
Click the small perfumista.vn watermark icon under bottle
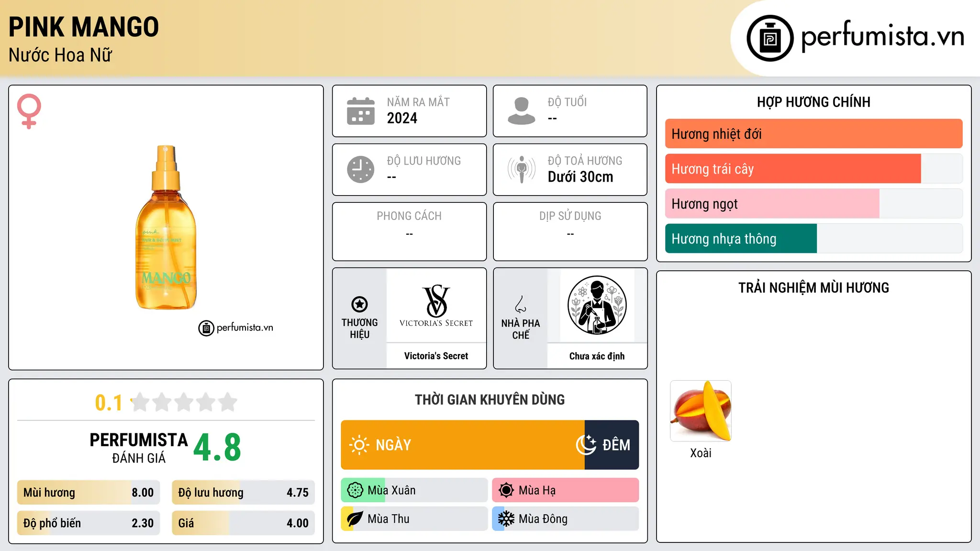click(x=206, y=328)
